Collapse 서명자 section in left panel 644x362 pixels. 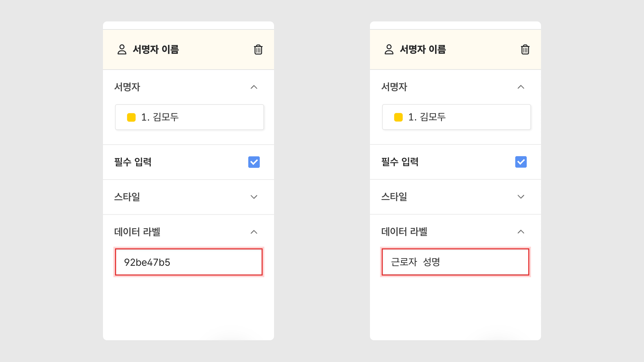coord(254,87)
